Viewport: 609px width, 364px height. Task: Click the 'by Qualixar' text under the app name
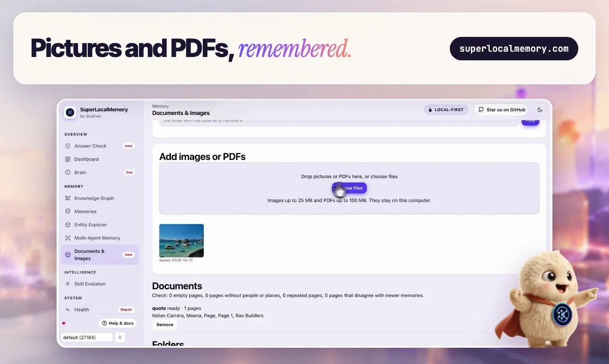pos(91,116)
